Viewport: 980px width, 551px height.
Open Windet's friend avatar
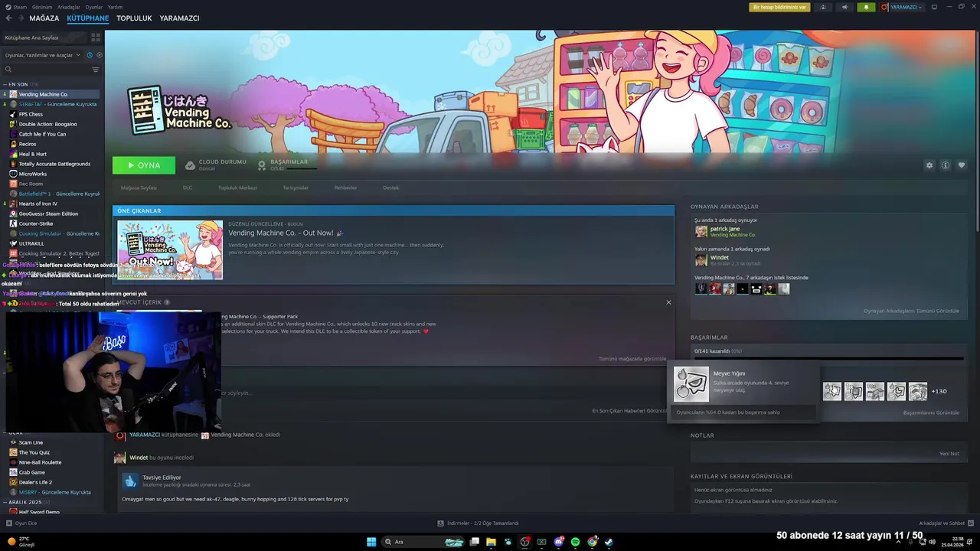[x=701, y=260]
